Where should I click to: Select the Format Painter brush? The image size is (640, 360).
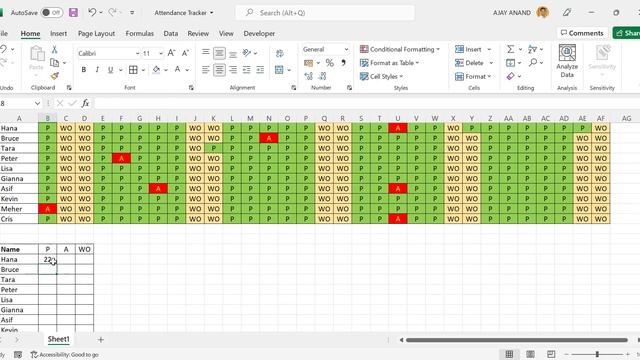pyautogui.click(x=54, y=76)
